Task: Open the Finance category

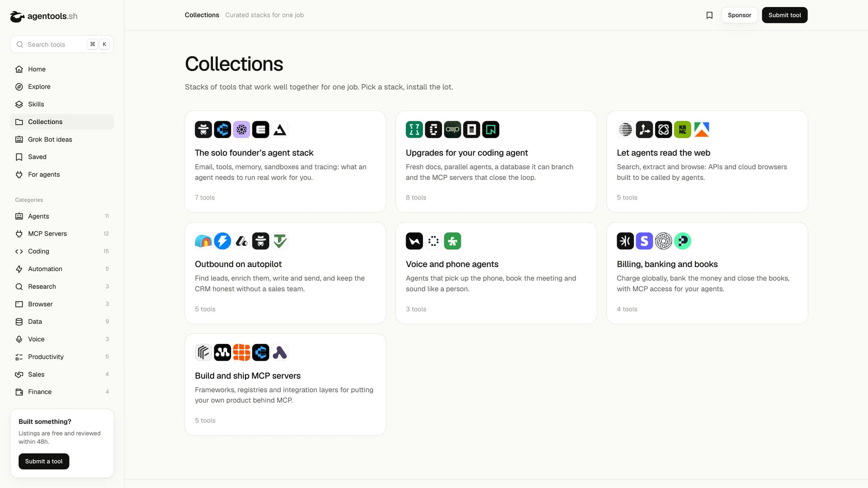Action: (x=62, y=392)
